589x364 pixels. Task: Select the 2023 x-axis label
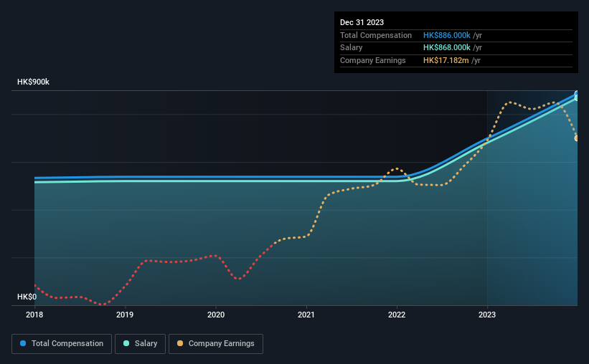click(x=487, y=315)
